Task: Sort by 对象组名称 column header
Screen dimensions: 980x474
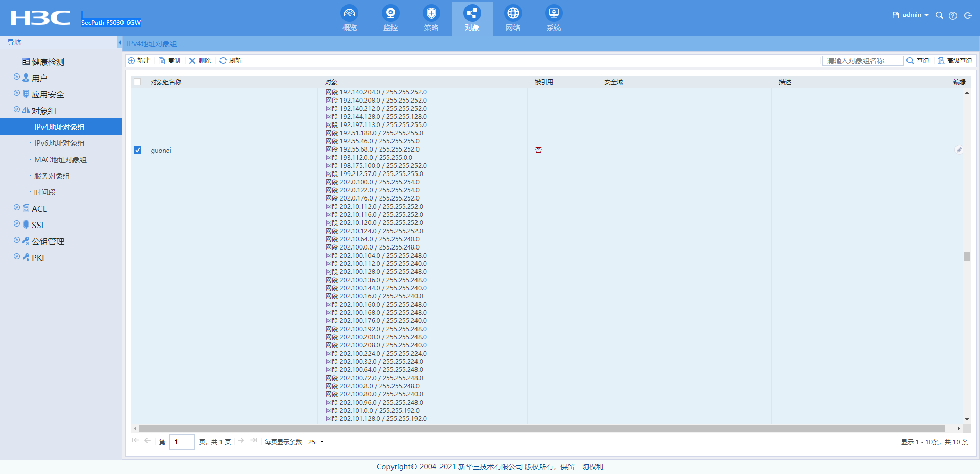Action: point(166,82)
